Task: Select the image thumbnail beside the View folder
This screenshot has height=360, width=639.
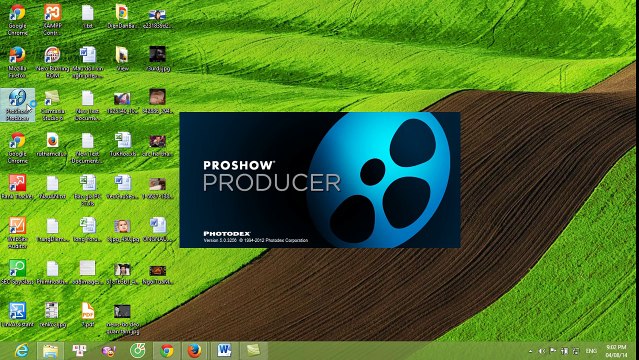Action: pyautogui.click(x=157, y=59)
